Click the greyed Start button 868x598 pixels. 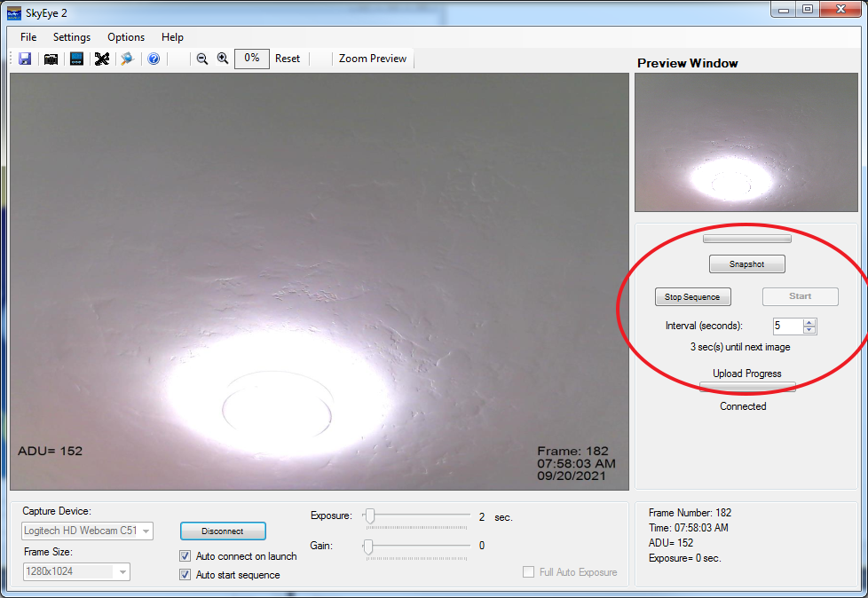pyautogui.click(x=800, y=296)
